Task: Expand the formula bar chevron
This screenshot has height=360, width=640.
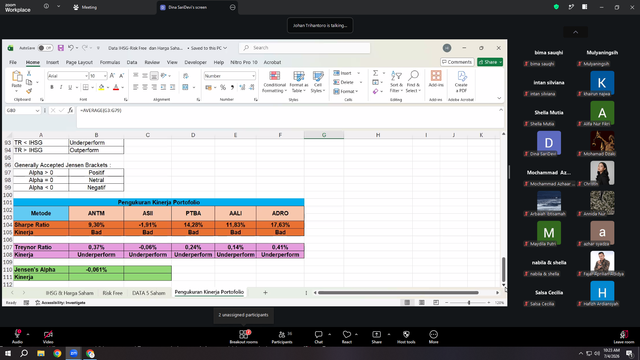Action: pos(501,110)
